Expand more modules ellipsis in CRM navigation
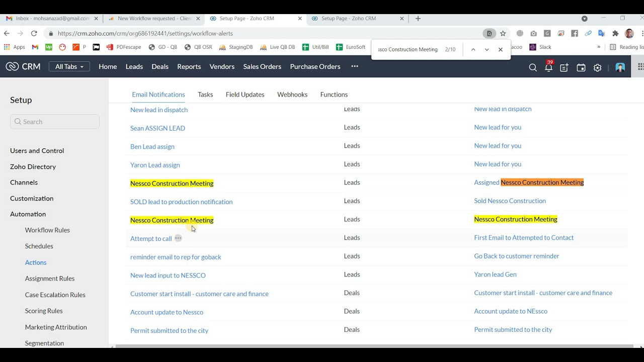Image resolution: width=644 pixels, height=362 pixels. coord(355,66)
